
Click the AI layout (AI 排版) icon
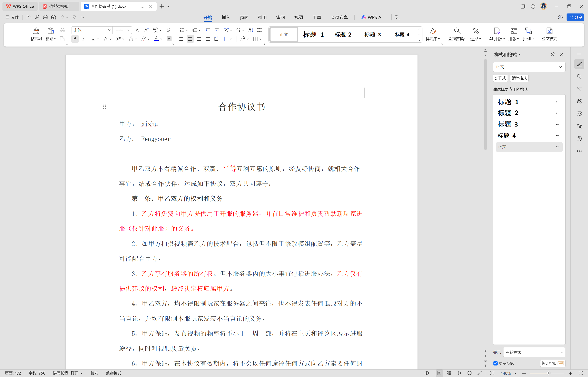tap(497, 31)
